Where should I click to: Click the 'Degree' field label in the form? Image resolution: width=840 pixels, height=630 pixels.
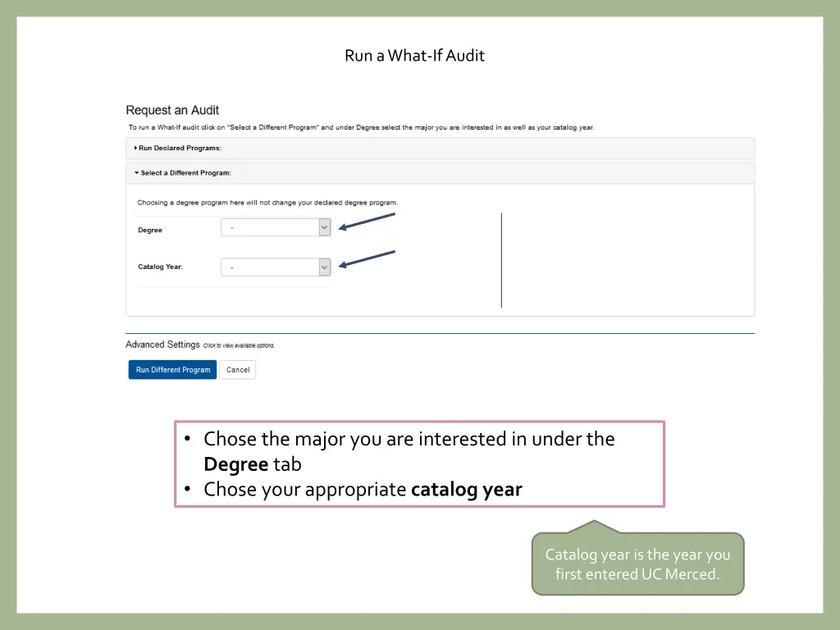tap(150, 231)
